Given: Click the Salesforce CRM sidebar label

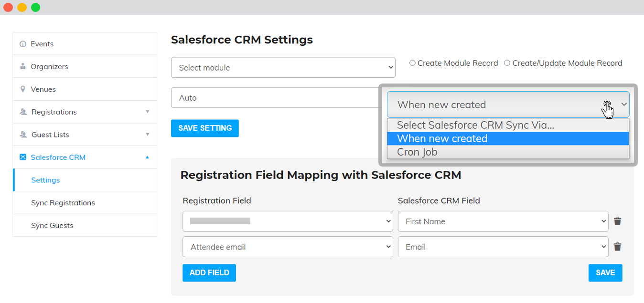Looking at the screenshot, I should [x=58, y=157].
